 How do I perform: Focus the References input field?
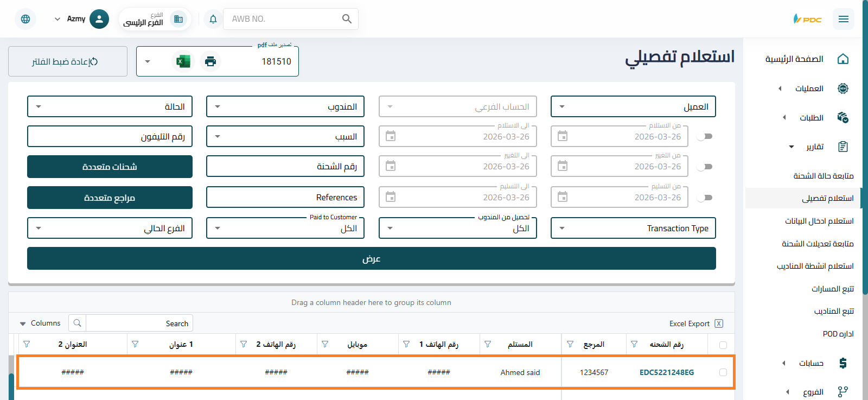pyautogui.click(x=285, y=197)
